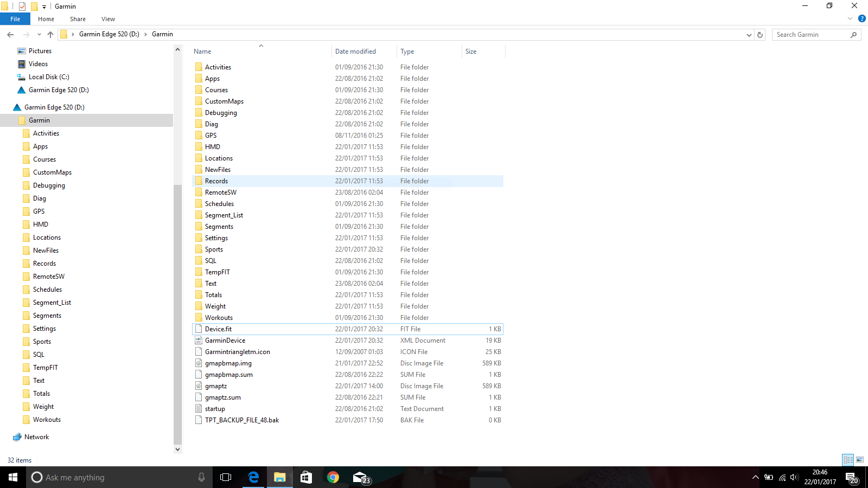Select gmapbmap.sum file name

pos(229,375)
